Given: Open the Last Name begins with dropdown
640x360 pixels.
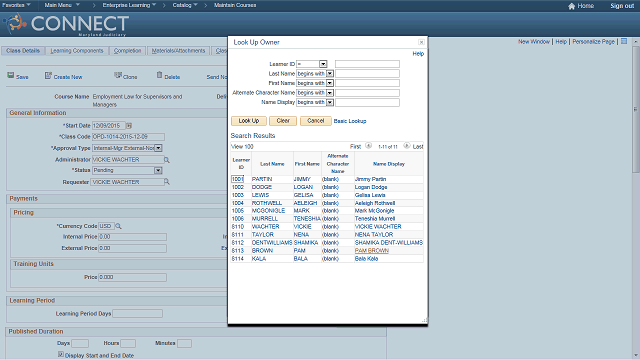Looking at the screenshot, I should pyautogui.click(x=330, y=73).
